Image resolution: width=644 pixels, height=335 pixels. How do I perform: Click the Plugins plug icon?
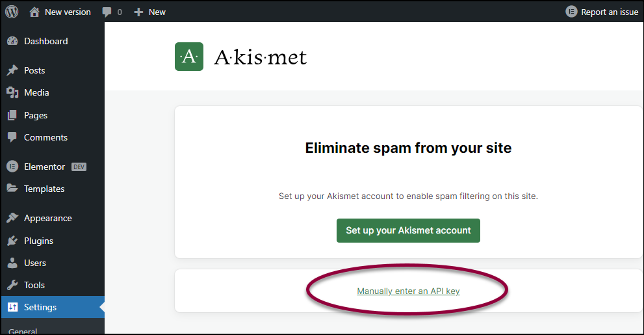coord(12,241)
